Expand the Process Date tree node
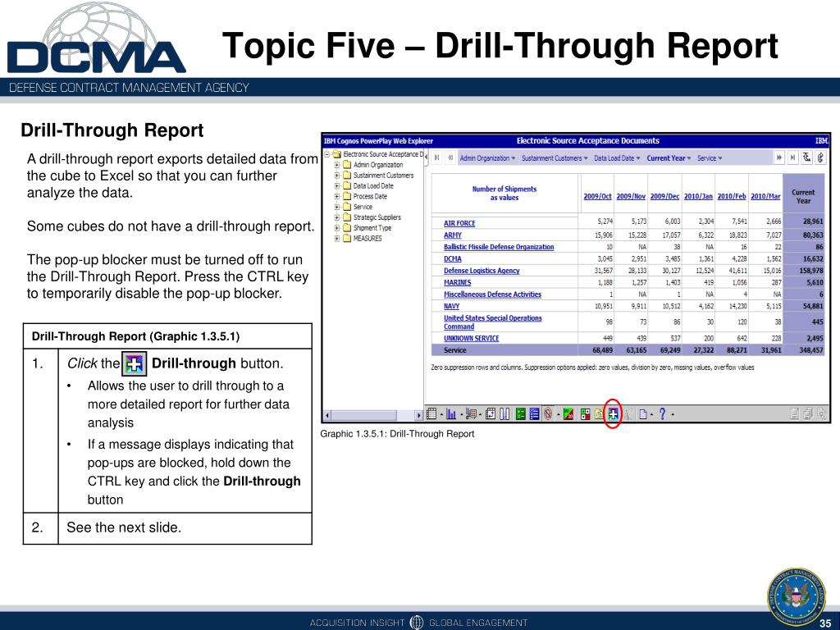 coord(337,197)
